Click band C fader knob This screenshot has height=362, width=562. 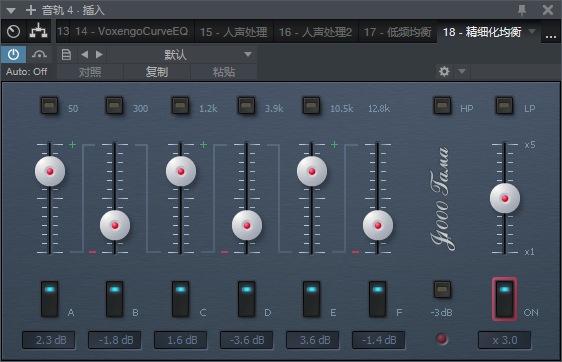click(x=181, y=171)
